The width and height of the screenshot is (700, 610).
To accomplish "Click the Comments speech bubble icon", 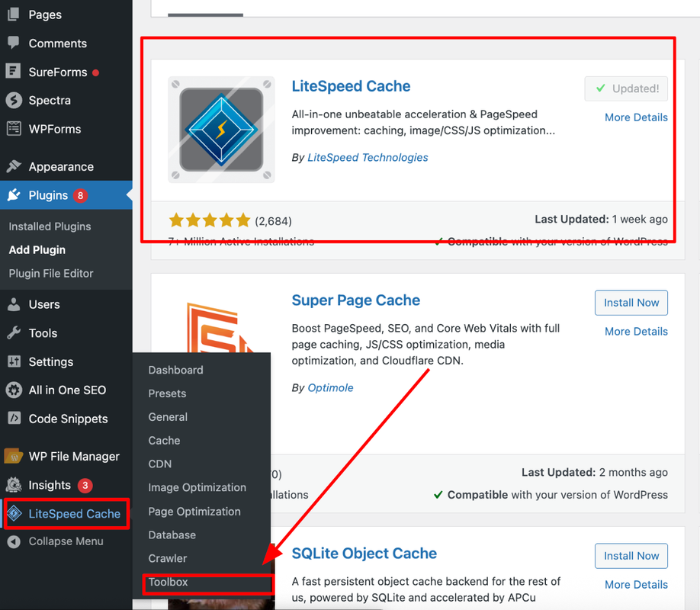I will 14,43.
